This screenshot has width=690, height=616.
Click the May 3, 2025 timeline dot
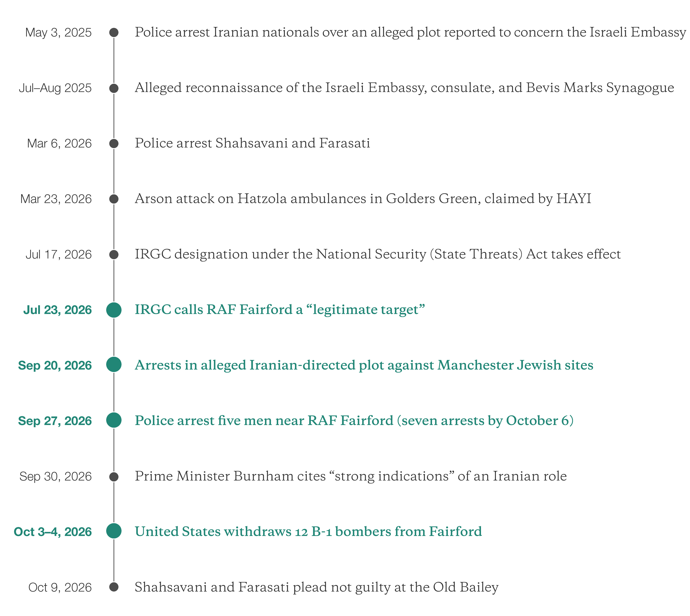tap(114, 33)
